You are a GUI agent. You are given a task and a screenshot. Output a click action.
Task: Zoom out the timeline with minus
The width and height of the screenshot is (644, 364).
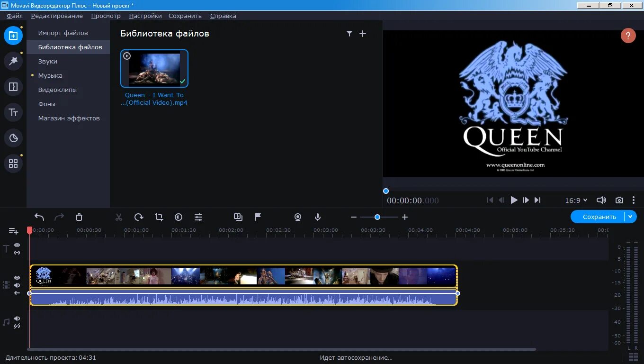click(x=353, y=217)
